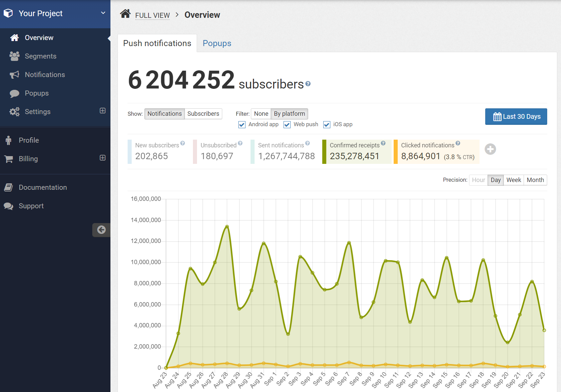Screen dimensions: 561x392
Task: Toggle the Clicked notifications metric card
Action: pyautogui.click(x=436, y=152)
